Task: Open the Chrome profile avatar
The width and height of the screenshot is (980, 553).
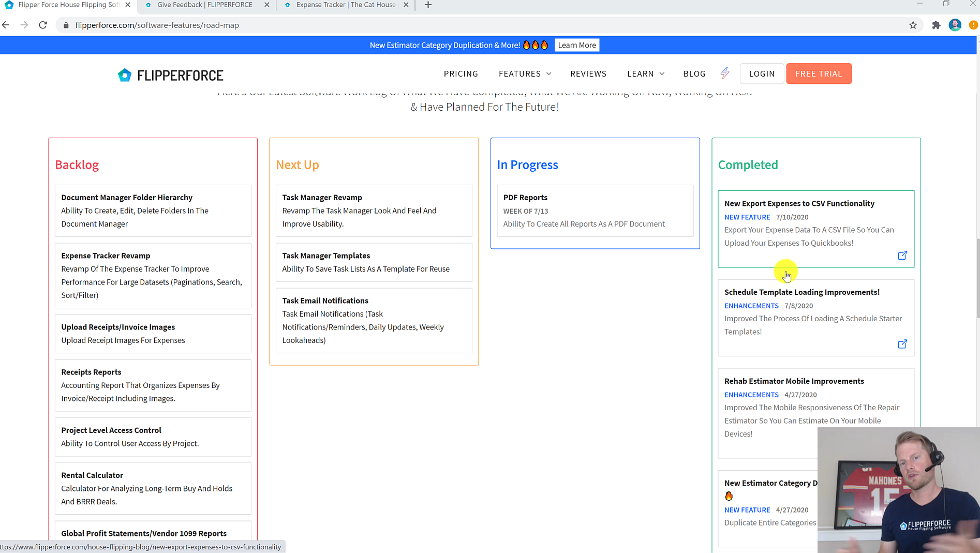Action: [x=955, y=25]
